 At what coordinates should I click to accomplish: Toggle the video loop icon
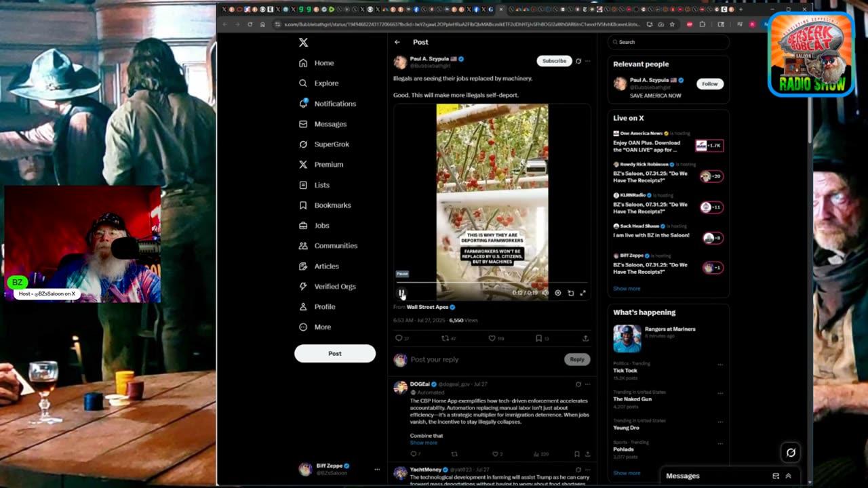[x=571, y=293]
